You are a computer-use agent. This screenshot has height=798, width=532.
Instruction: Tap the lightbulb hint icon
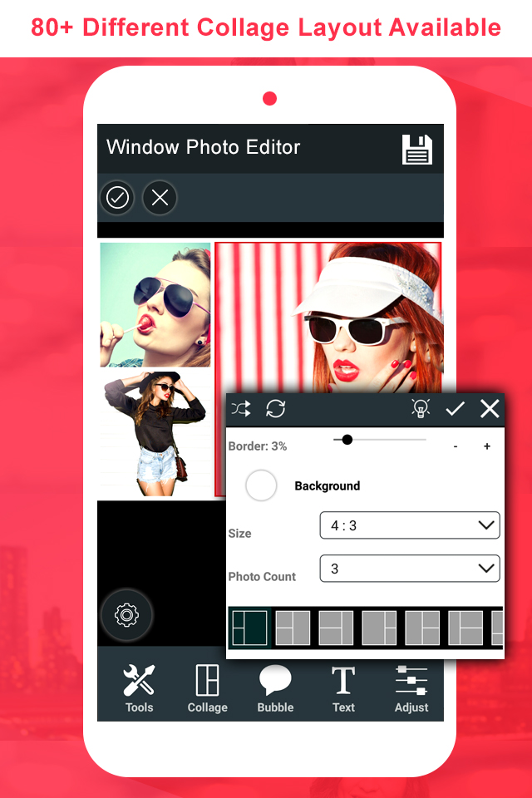(421, 408)
